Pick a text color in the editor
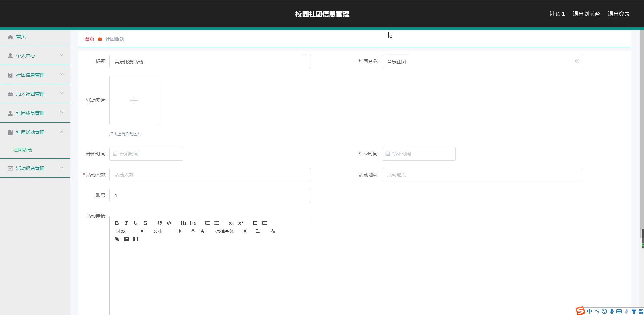 click(x=193, y=231)
